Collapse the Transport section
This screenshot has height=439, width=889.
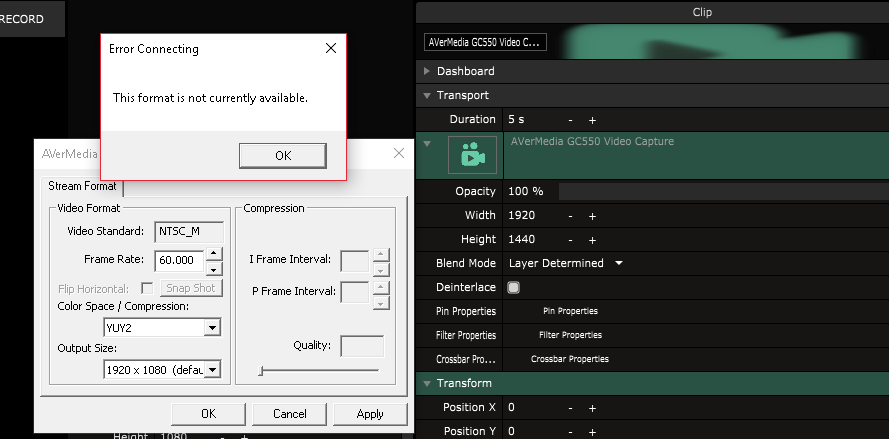coord(428,96)
